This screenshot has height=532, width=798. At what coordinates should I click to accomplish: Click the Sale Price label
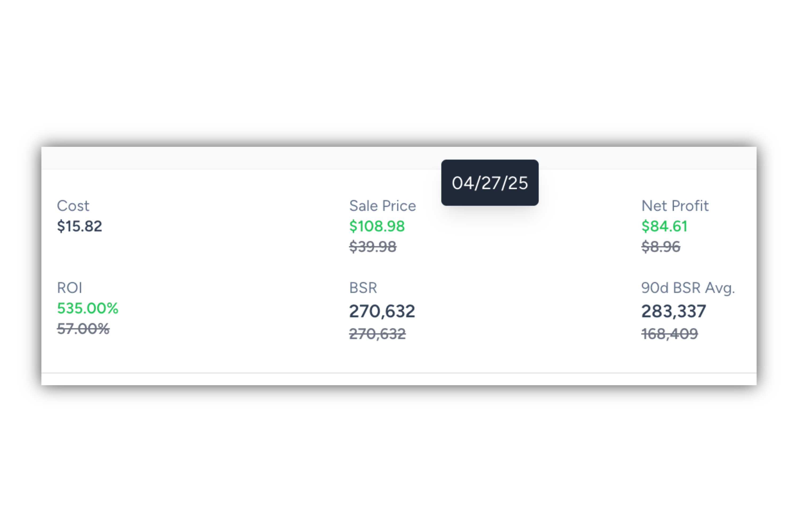(383, 206)
